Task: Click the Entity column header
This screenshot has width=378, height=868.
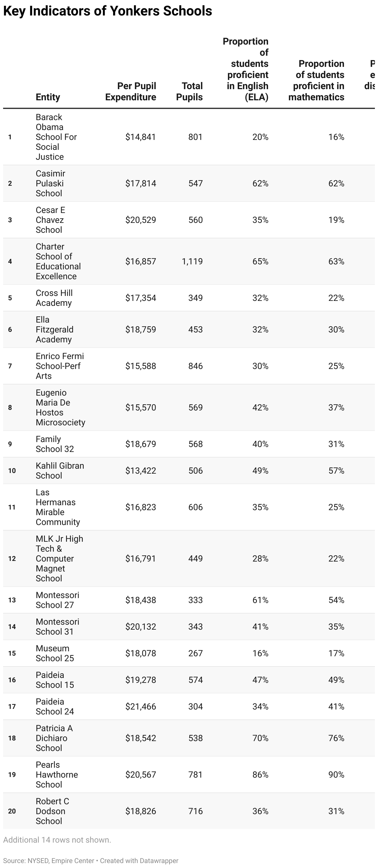Action: 48,97
